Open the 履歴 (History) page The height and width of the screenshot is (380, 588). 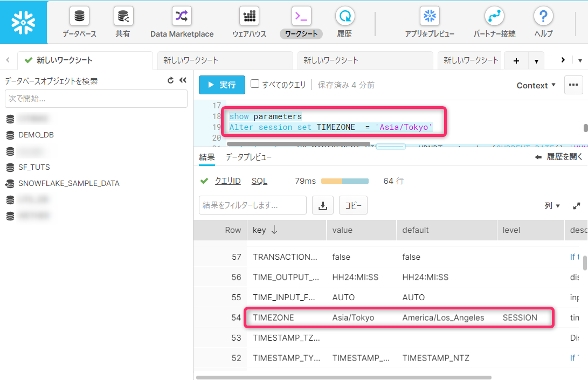(x=344, y=23)
